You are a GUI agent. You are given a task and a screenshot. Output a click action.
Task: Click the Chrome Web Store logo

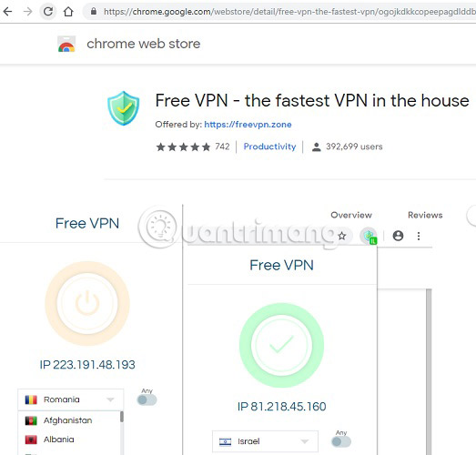point(66,44)
